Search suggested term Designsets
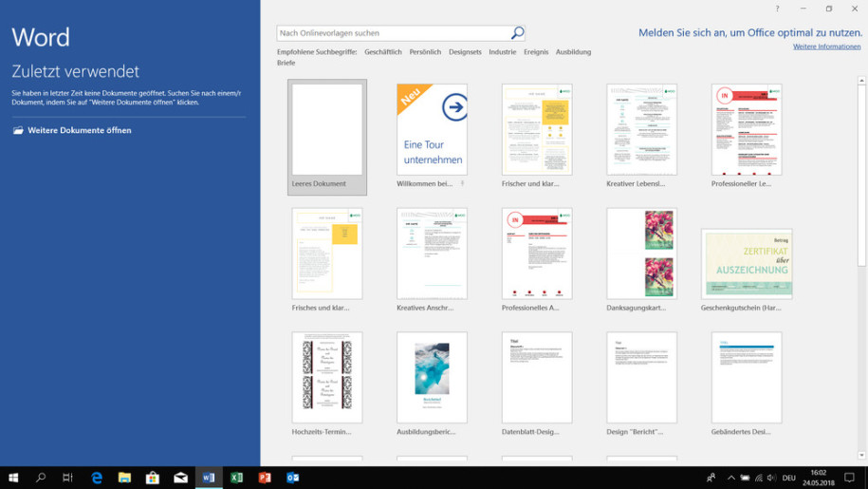Image resolution: width=868 pixels, height=489 pixels. (x=465, y=52)
